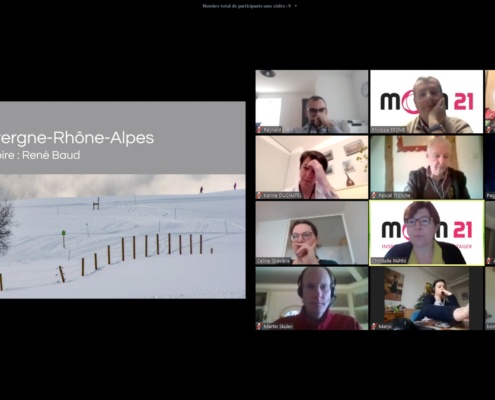Screen dimensions: 495x400
Task: Click the 'Nombre total de participants sans vidéo' text
Action: [247, 6]
